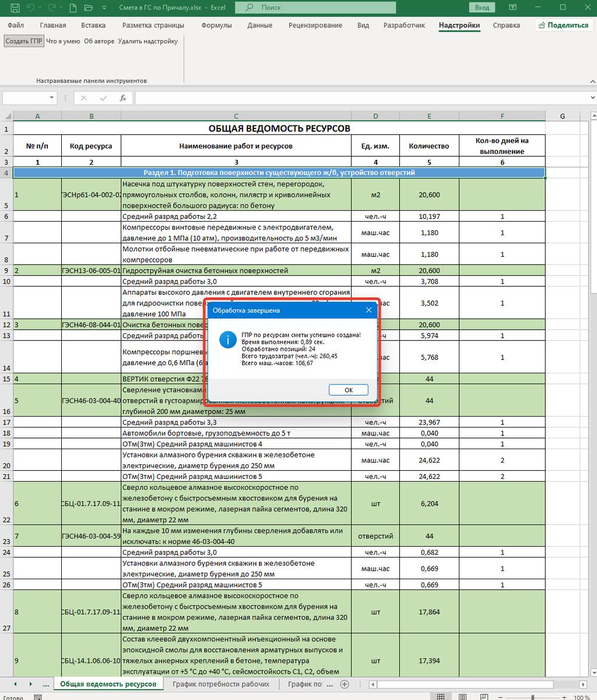Click the Redo arrow icon
The image size is (597, 700).
(51, 8)
